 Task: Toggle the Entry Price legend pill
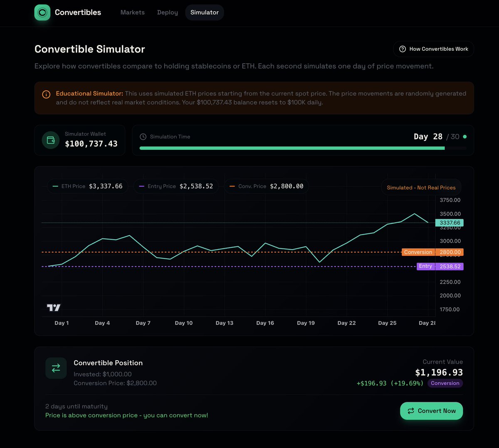[x=176, y=186]
